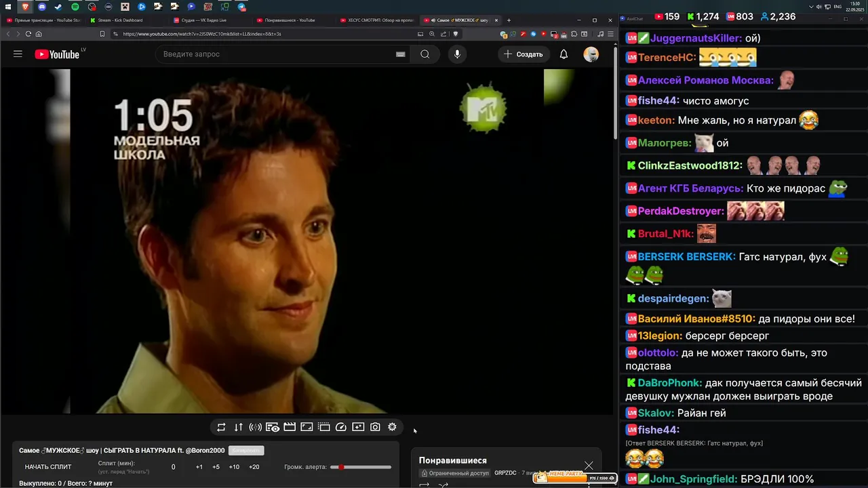Switch to the Понравившиеся - YouTube tab
Image resolution: width=868 pixels, height=488 pixels.
click(x=293, y=20)
